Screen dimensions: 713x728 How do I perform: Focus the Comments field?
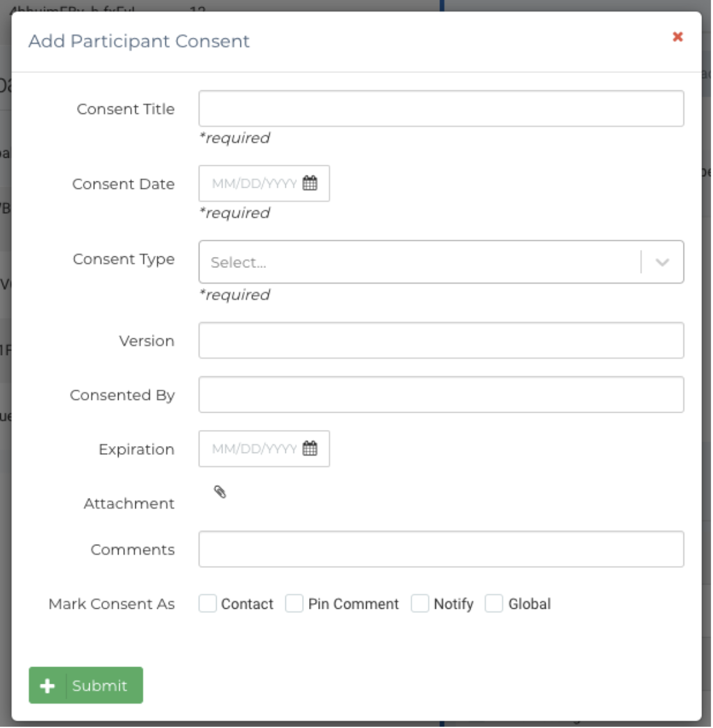pos(441,549)
